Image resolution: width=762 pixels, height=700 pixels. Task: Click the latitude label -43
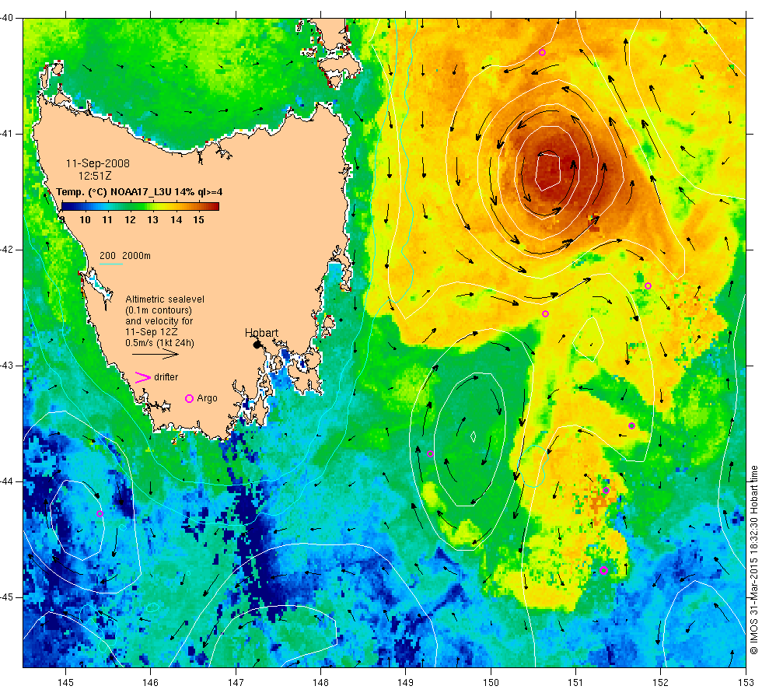coord(7,366)
